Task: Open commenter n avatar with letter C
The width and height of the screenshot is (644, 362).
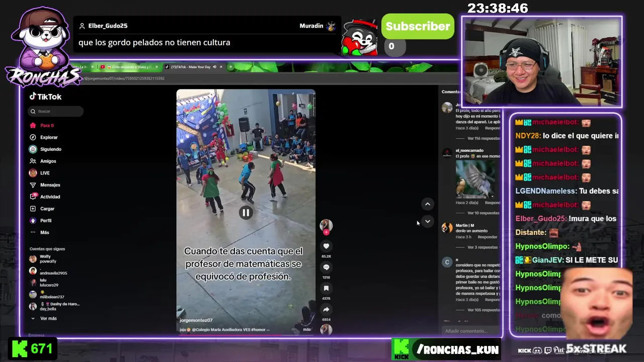Action: tap(447, 262)
